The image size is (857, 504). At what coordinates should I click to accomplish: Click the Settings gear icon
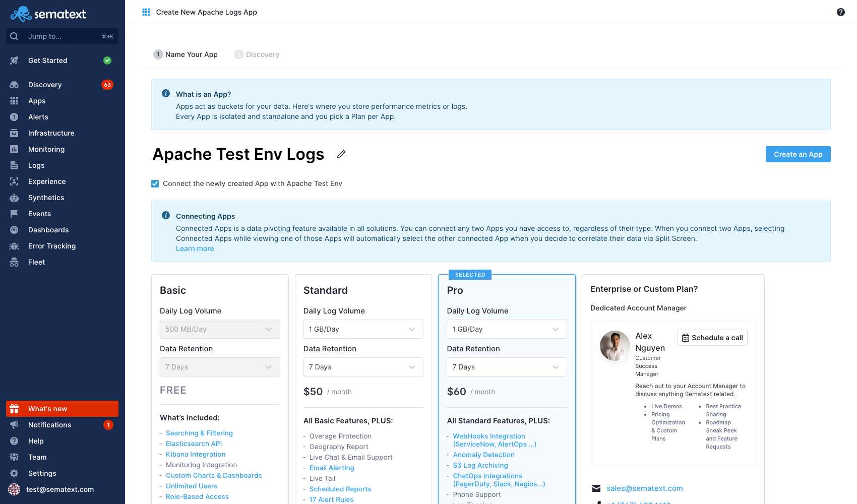[x=14, y=473]
